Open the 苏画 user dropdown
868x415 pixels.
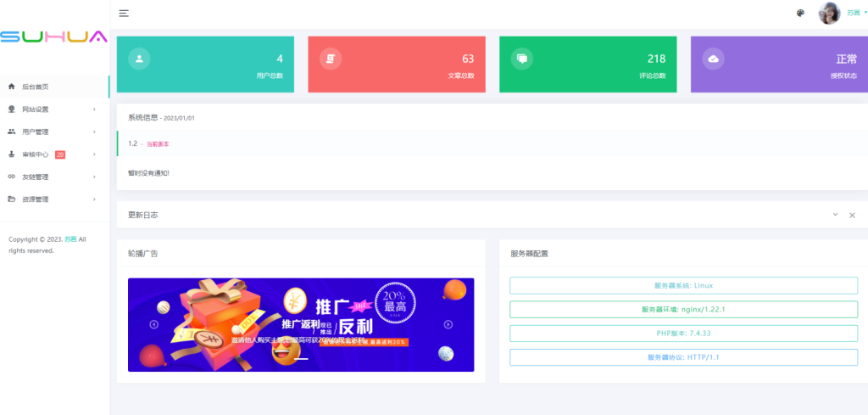(x=857, y=13)
